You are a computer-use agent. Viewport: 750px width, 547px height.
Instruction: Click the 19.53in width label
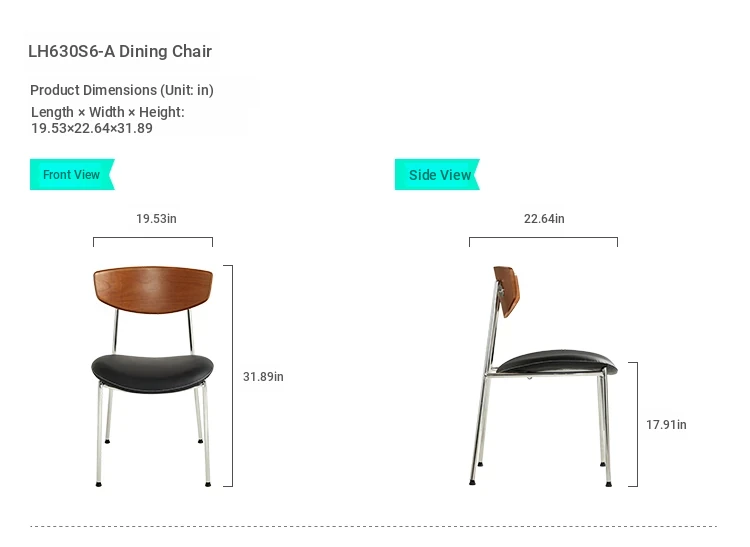pyautogui.click(x=156, y=219)
